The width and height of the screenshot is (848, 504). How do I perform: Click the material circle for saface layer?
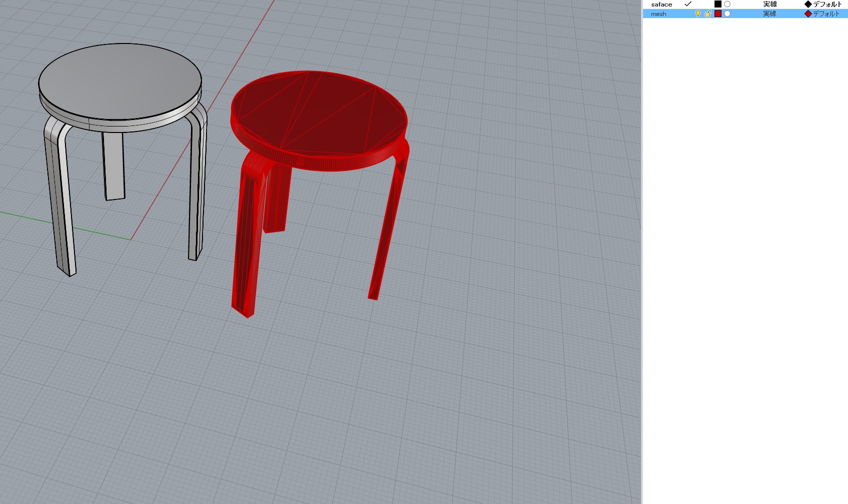[727, 4]
